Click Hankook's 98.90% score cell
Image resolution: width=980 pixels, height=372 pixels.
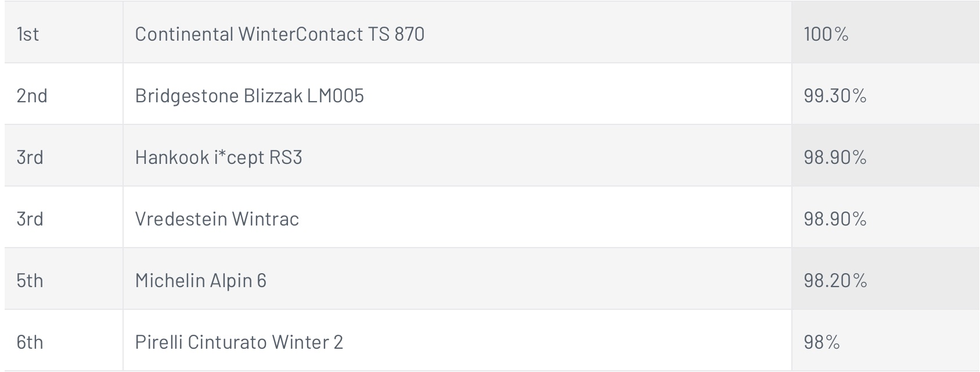point(885,156)
